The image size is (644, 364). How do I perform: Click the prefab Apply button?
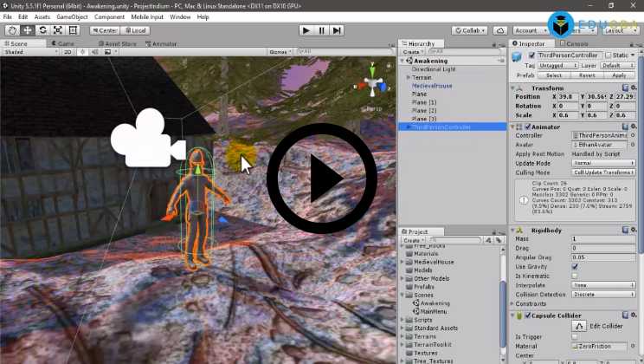pos(618,75)
